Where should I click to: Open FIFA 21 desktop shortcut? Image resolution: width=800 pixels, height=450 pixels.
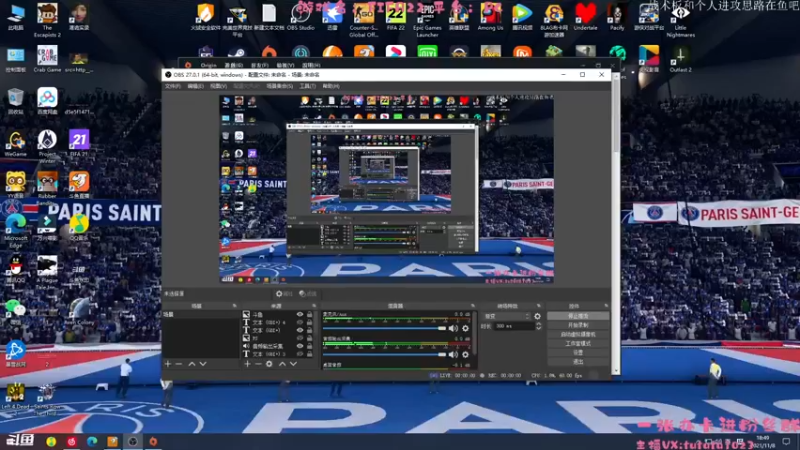[79, 143]
